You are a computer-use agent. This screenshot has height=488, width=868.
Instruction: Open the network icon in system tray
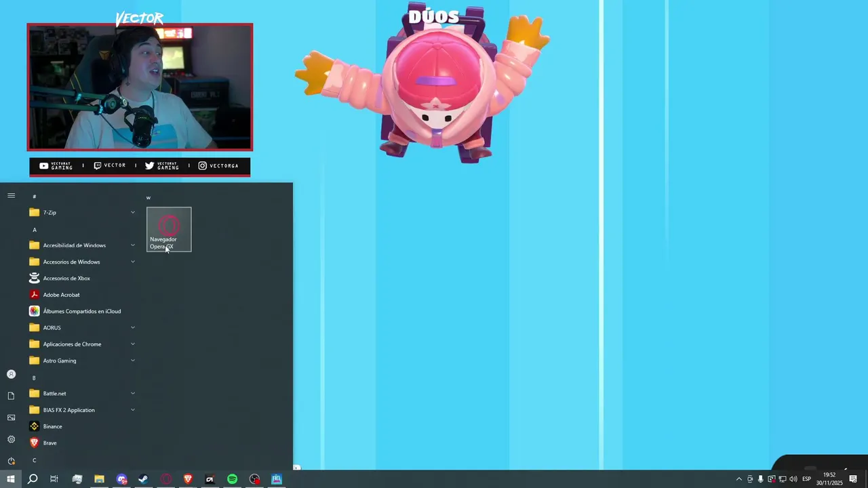782,479
